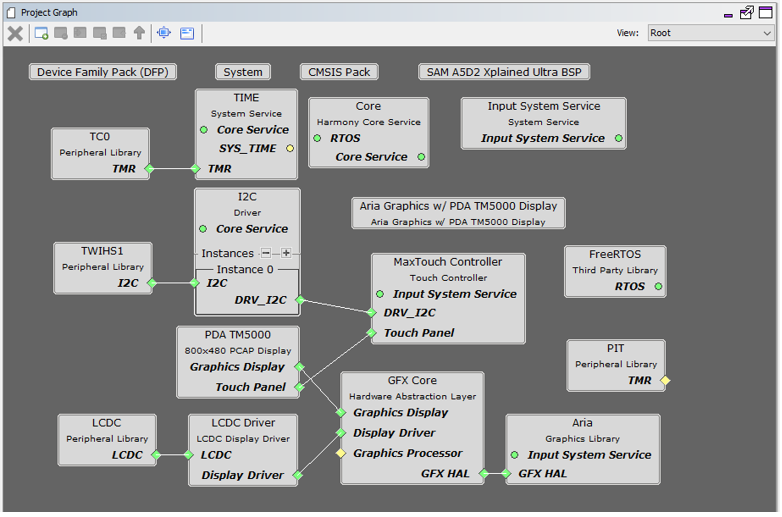
Task: Select the System component box
Action: pos(243,72)
